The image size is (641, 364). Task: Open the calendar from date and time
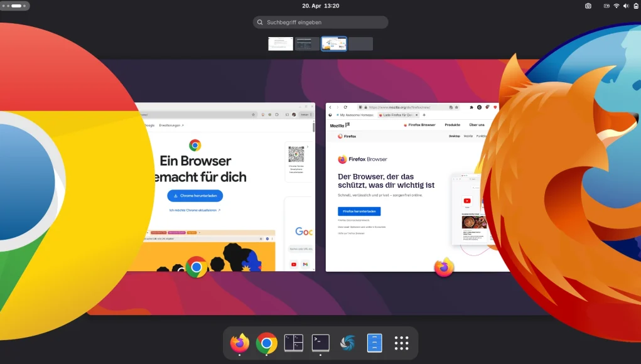[320, 6]
